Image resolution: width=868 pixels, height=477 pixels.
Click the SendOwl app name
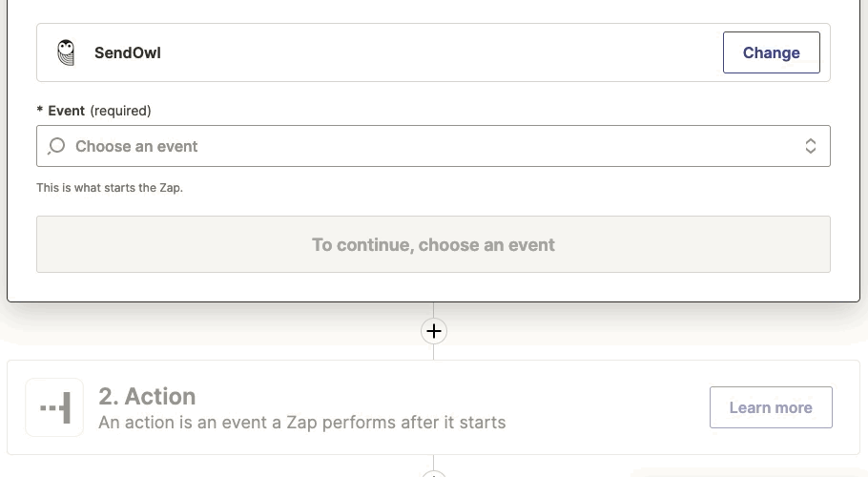[127, 52]
